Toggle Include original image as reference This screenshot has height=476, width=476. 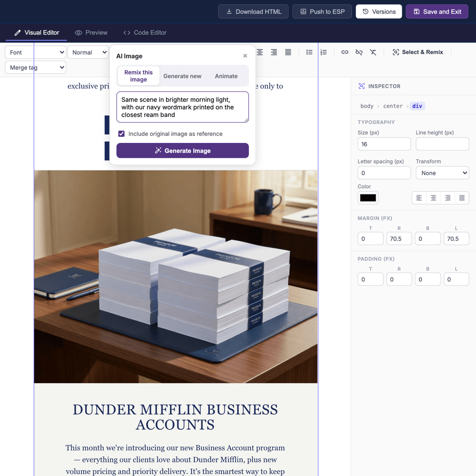pyautogui.click(x=122, y=133)
